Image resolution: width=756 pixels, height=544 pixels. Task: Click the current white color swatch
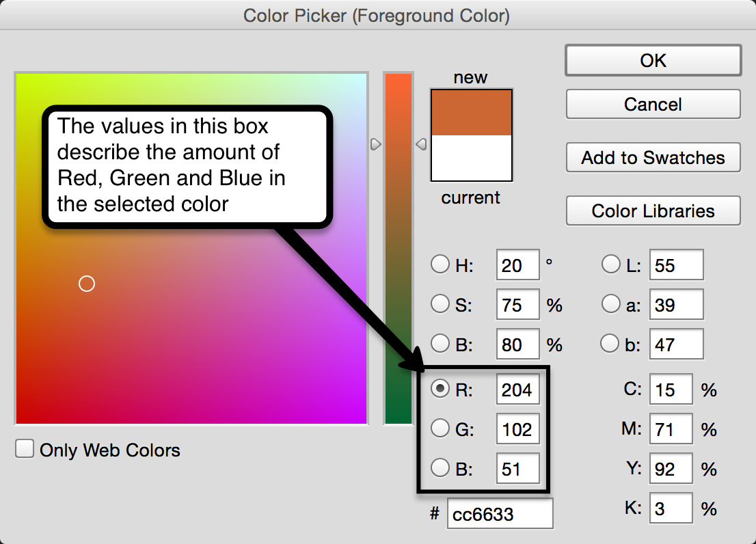[x=471, y=158]
